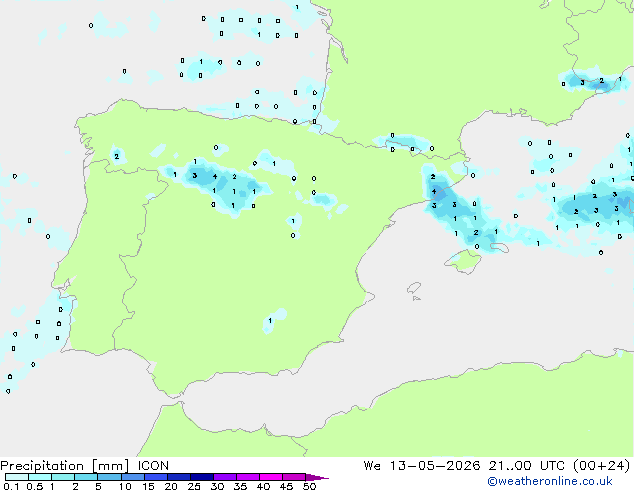Viewport: 634px width, 490px height.
Task: Click the 45–50 mm legend color swatch
Action: click(294, 477)
